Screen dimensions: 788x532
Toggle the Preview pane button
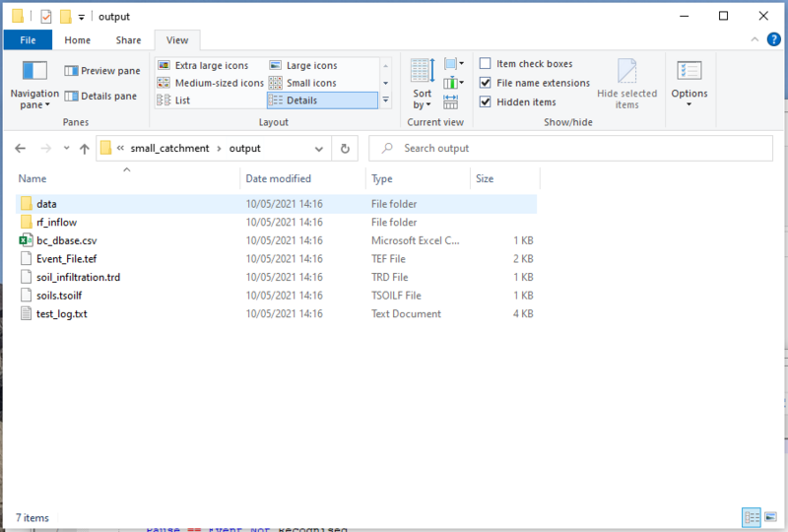[x=101, y=71]
